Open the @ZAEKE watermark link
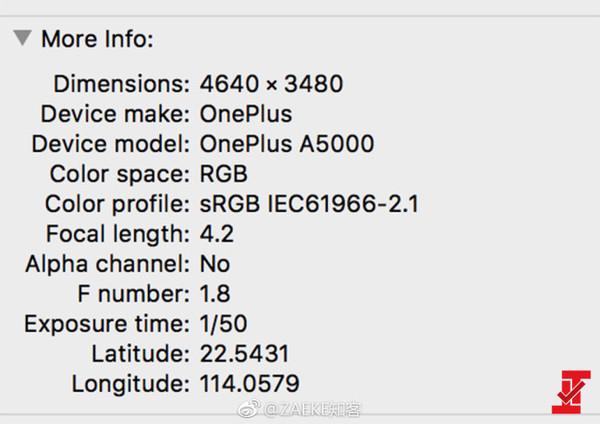Image resolution: width=600 pixels, height=424 pixels. [x=312, y=410]
